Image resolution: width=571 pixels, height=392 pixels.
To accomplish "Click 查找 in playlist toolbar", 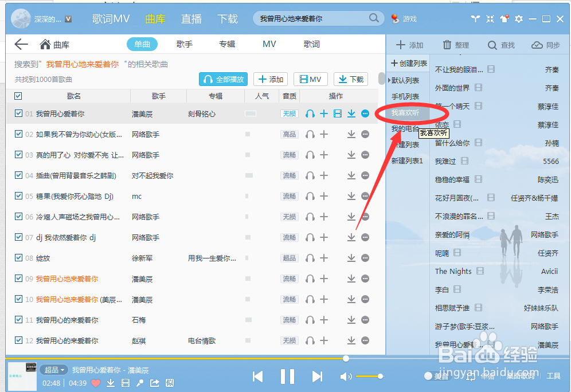I will pyautogui.click(x=501, y=45).
